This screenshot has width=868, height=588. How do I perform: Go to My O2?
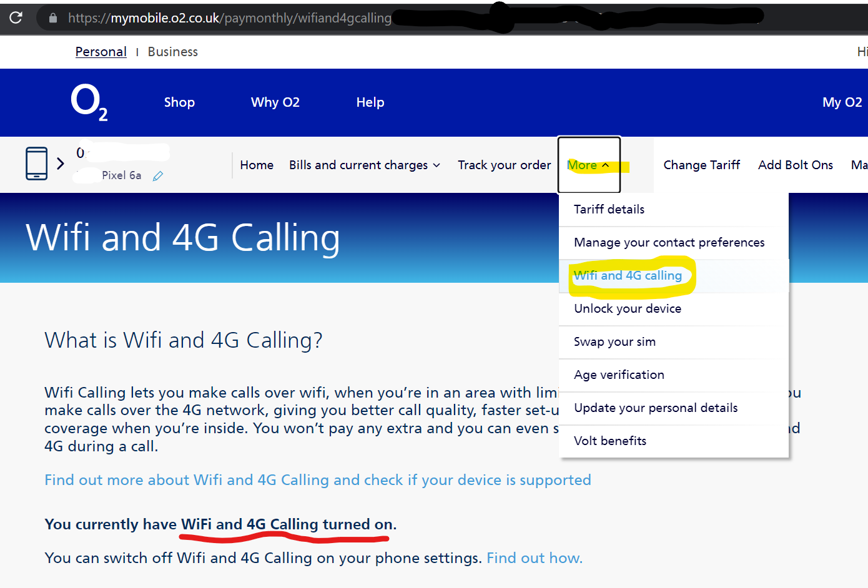[x=842, y=102]
